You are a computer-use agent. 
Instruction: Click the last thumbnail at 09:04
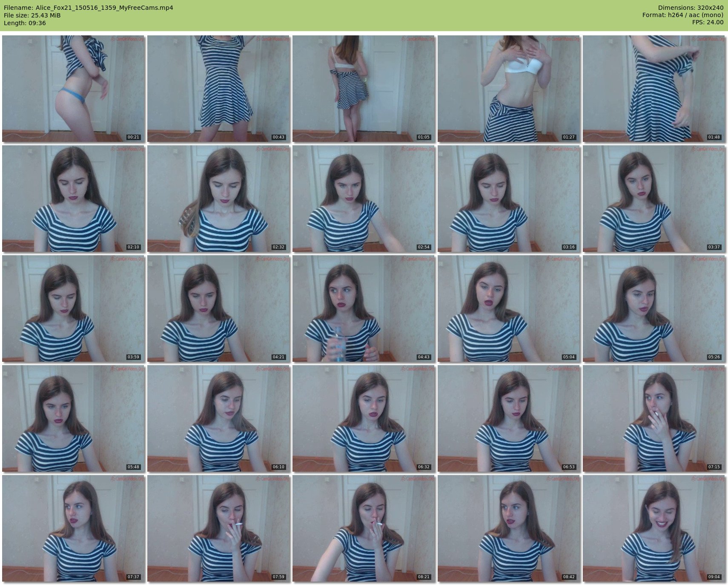pos(654,528)
